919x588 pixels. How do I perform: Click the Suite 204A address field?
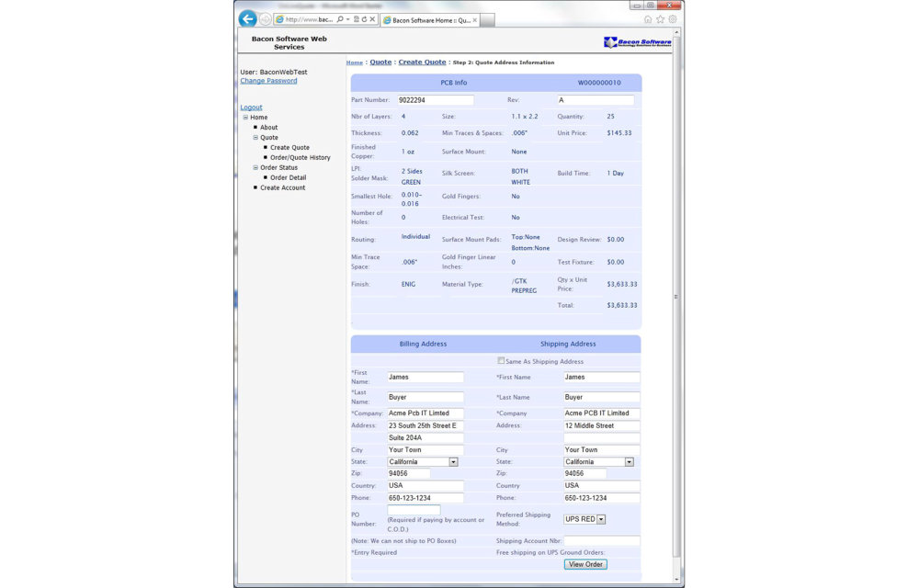425,438
